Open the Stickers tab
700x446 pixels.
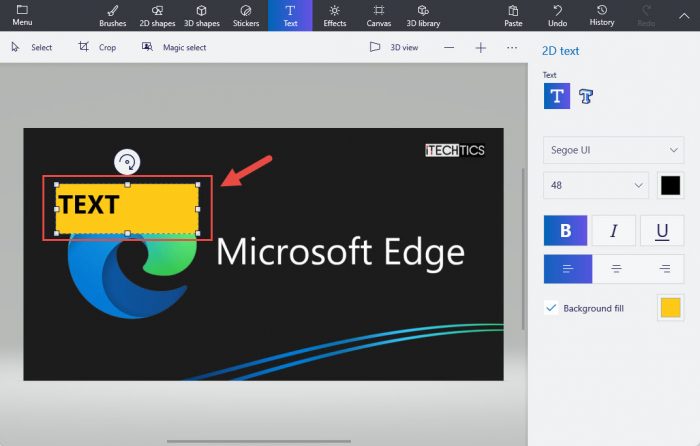point(246,16)
